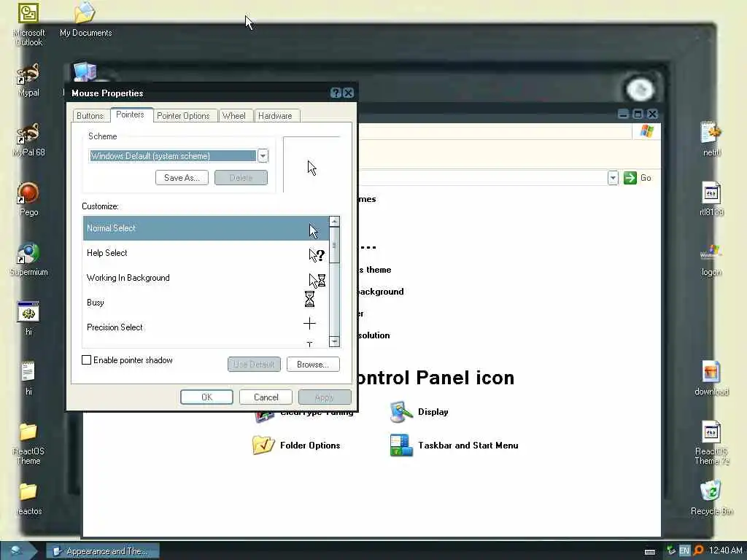Click the Appearance and Themes taskbar button
747x560 pixels.
[x=103, y=551]
